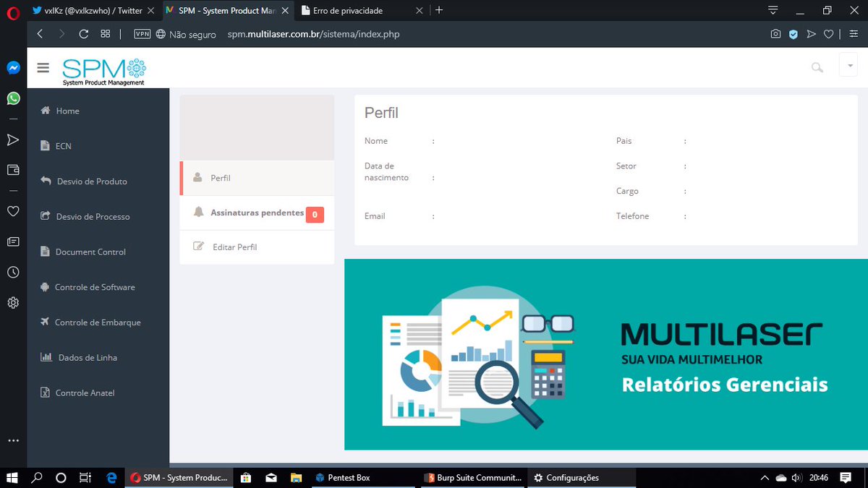Open the search magnifier in SPM header
The height and width of the screenshot is (488, 868).
817,67
